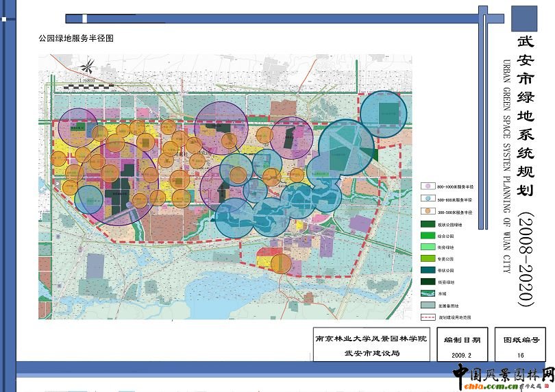The width and height of the screenshot is (555, 392).
Task: Click the blue 500-800m service radius legend icon
Action: 428,199
